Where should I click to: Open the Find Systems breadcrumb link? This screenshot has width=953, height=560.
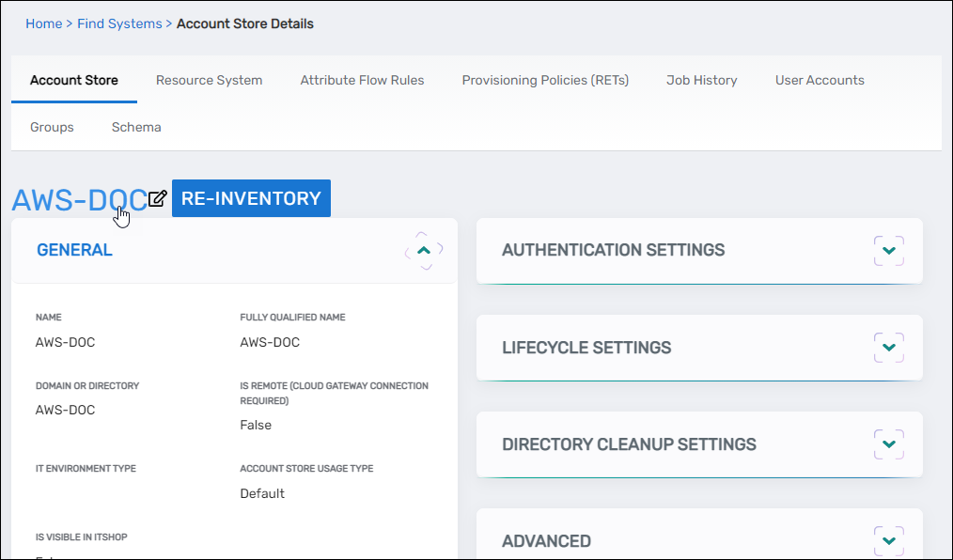[x=120, y=23]
